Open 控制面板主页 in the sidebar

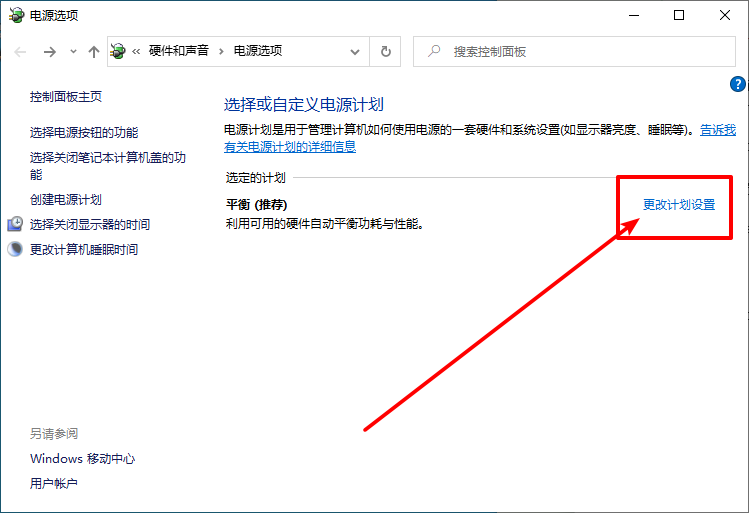click(66, 97)
